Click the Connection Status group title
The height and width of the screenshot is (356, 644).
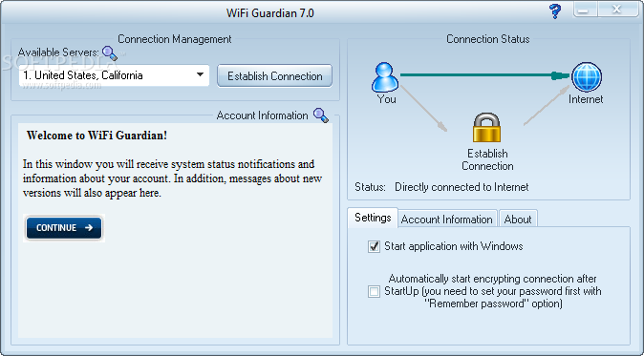pos(488,39)
